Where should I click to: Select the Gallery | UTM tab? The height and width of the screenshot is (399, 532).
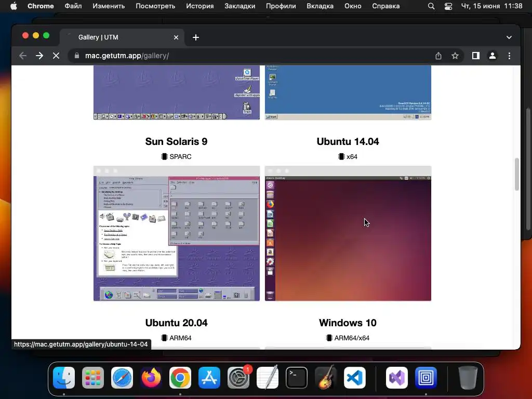[x=122, y=37]
